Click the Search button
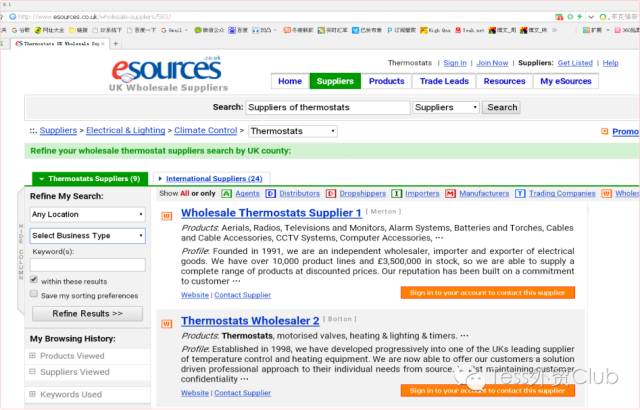This screenshot has width=640, height=410. 502,107
